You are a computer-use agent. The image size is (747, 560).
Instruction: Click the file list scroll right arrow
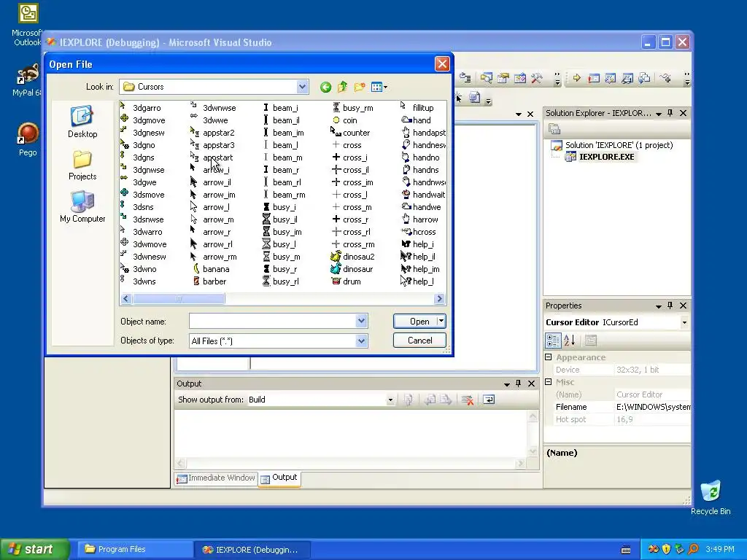tap(439, 299)
